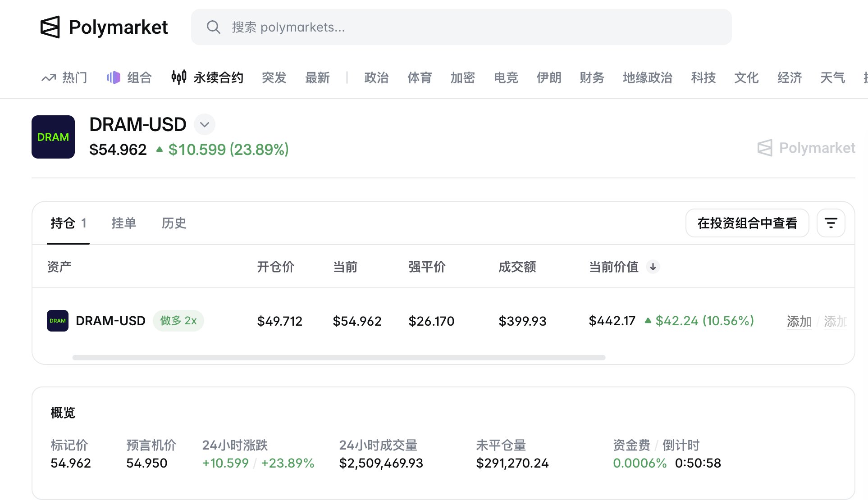Open the 文化 category

[x=746, y=78]
